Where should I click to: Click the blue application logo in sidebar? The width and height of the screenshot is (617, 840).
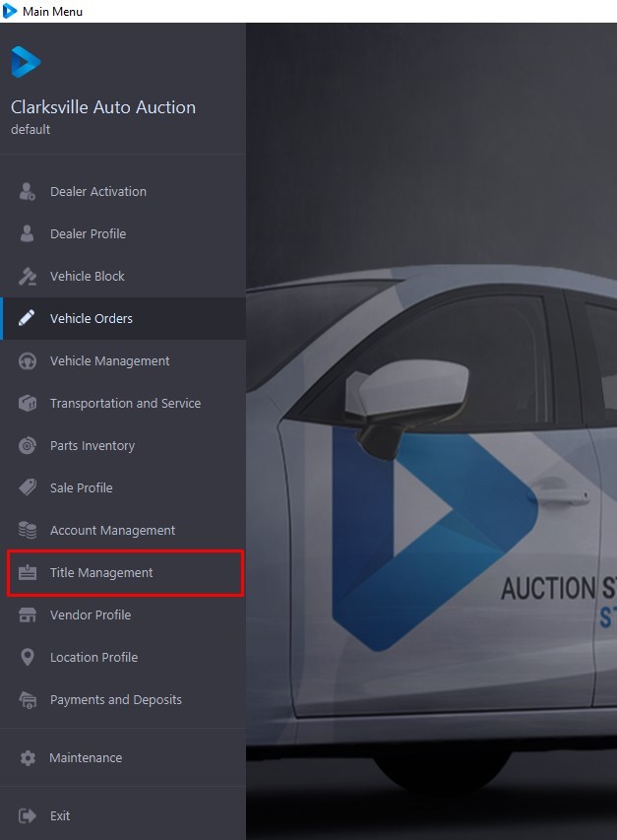(25, 62)
